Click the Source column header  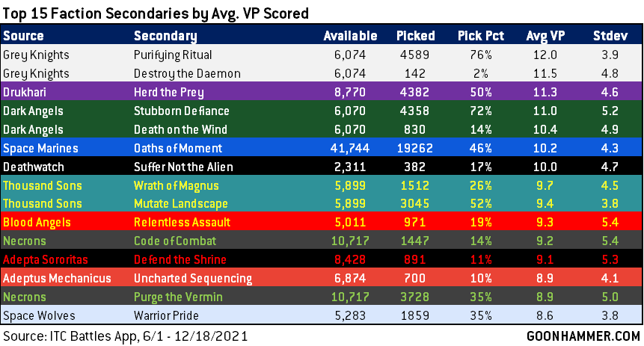[23, 36]
